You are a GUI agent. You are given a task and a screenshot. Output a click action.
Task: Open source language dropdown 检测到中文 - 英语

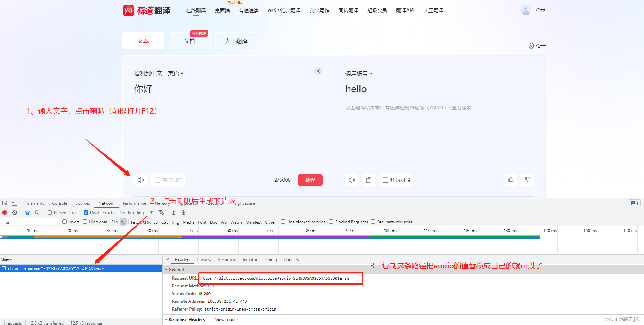pos(159,73)
